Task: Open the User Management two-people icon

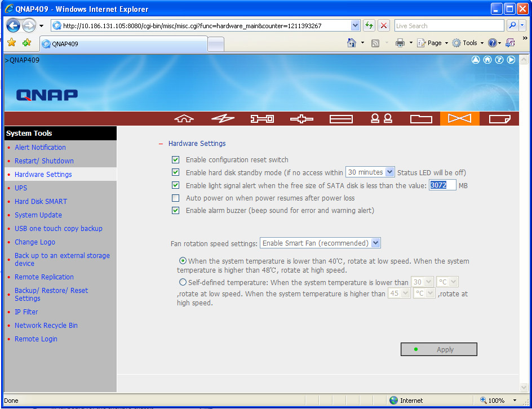Action: pos(382,119)
